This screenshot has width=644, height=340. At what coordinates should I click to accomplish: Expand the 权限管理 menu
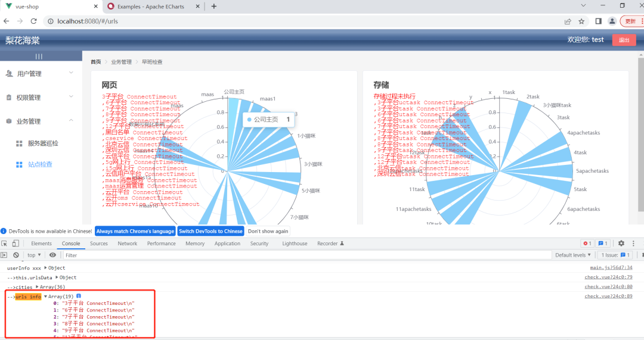coord(41,97)
